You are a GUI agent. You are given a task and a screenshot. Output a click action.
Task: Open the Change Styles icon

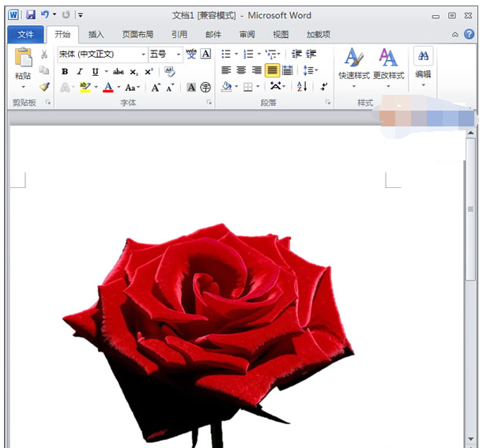point(388,63)
